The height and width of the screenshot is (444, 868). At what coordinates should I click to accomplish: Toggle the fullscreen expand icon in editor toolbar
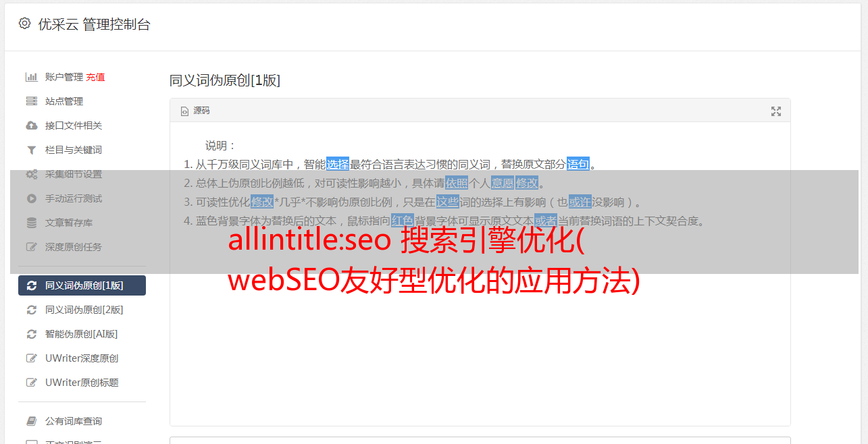pyautogui.click(x=776, y=111)
